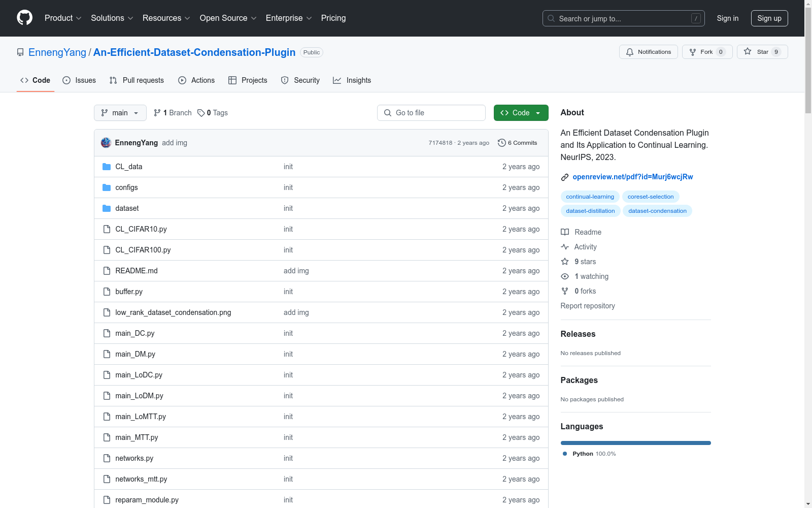812x508 pixels.
Task: Open the networks_mtt.py file
Action: tap(141, 479)
